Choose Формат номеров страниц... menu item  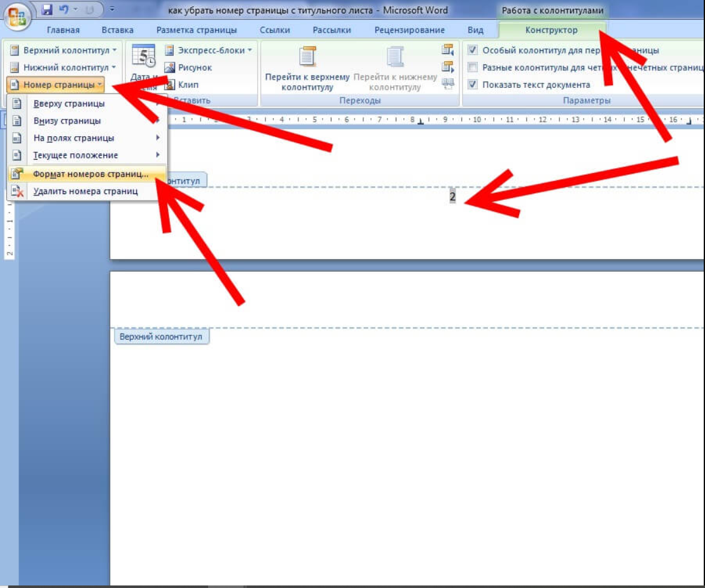87,174
